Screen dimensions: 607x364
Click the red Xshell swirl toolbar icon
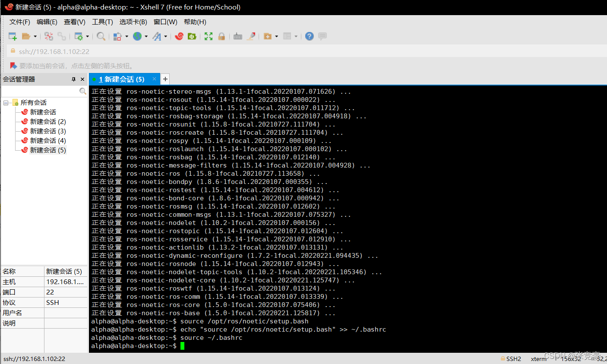[179, 36]
